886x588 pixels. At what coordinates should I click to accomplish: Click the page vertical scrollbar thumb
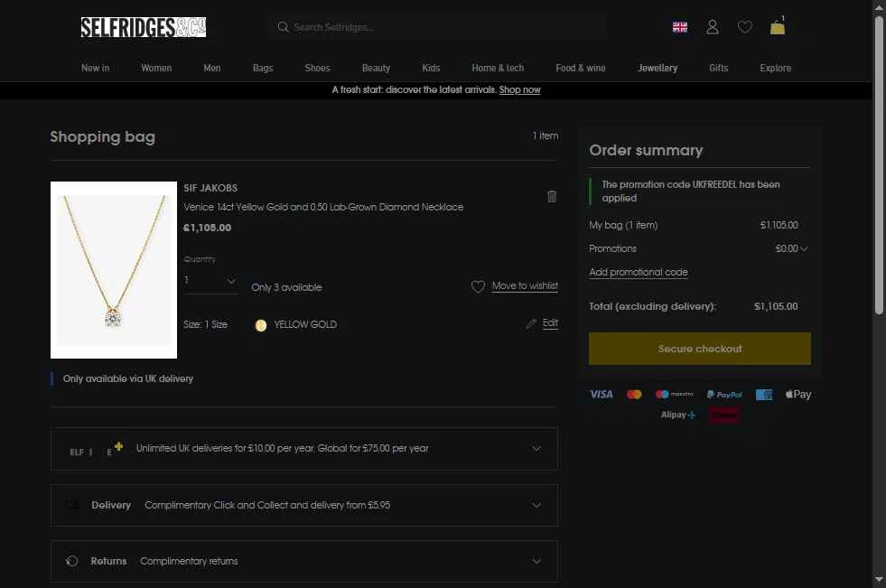click(x=879, y=163)
